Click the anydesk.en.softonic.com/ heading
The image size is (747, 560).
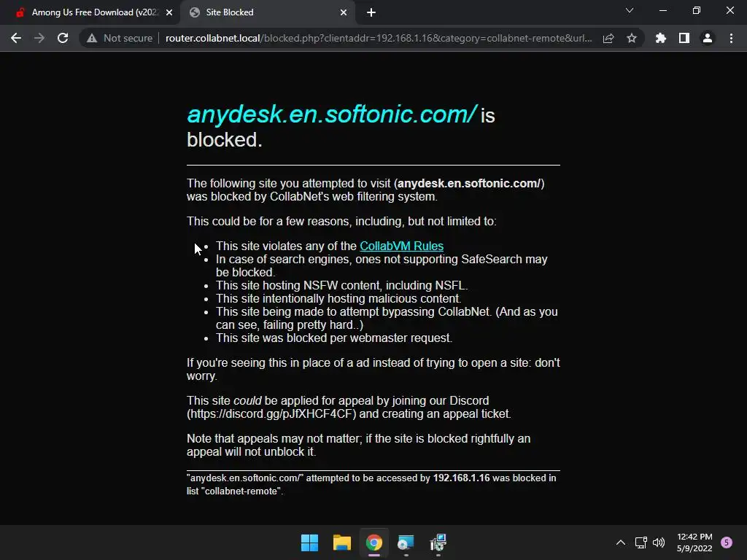click(332, 114)
